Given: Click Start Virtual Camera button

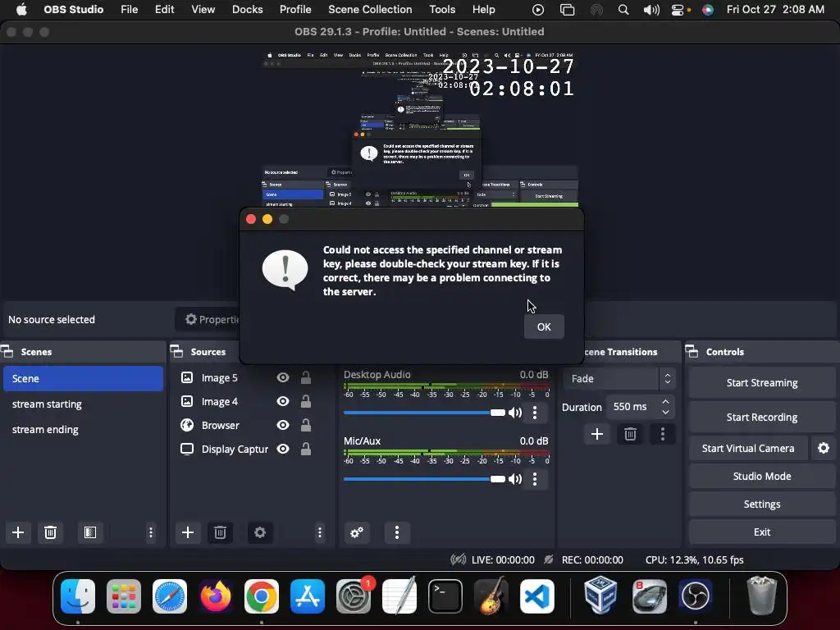Looking at the screenshot, I should [748, 448].
